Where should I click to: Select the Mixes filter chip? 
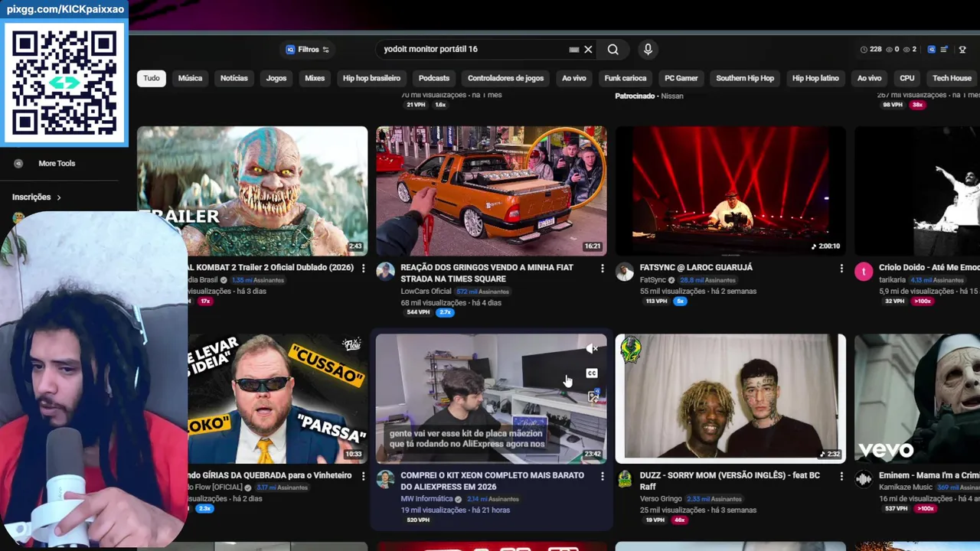315,78
